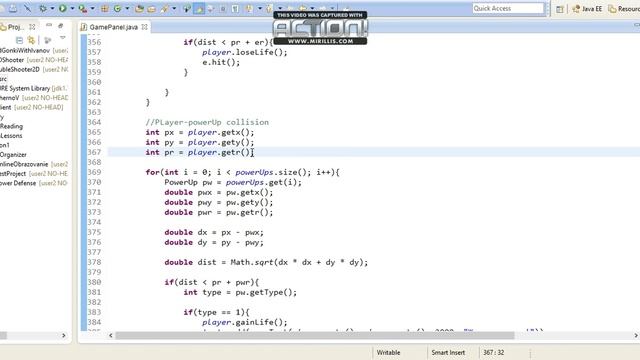Open the Debug dropdown arrow
Screen dimensions: 640x360
52,8
